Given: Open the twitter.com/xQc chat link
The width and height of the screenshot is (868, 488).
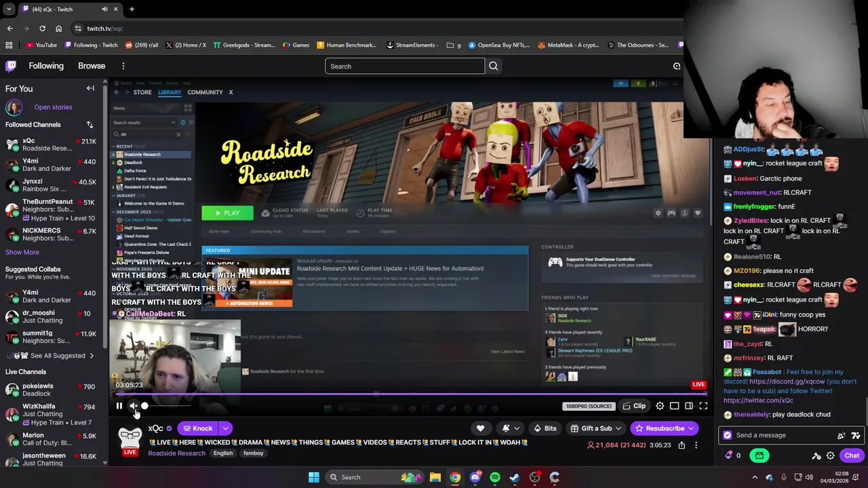Looking at the screenshot, I should coord(758,401).
